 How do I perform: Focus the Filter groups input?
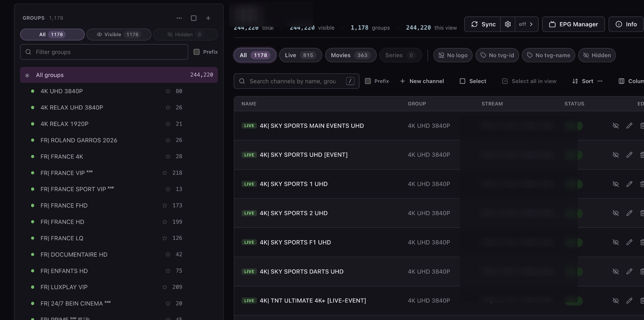(104, 52)
